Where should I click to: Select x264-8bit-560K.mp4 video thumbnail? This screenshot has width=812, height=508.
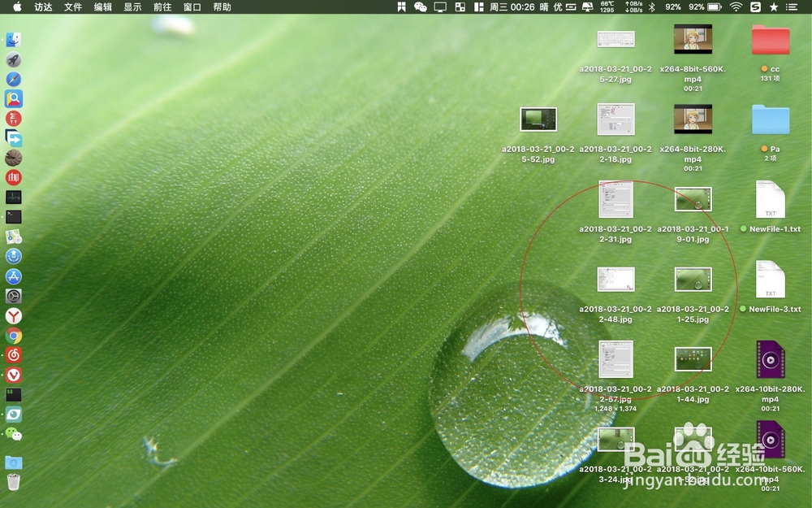(x=693, y=39)
